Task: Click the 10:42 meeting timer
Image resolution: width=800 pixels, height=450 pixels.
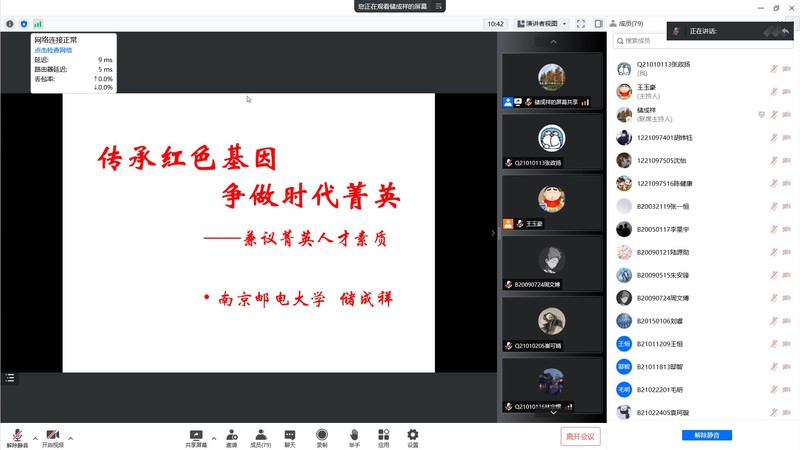Action: pyautogui.click(x=495, y=23)
